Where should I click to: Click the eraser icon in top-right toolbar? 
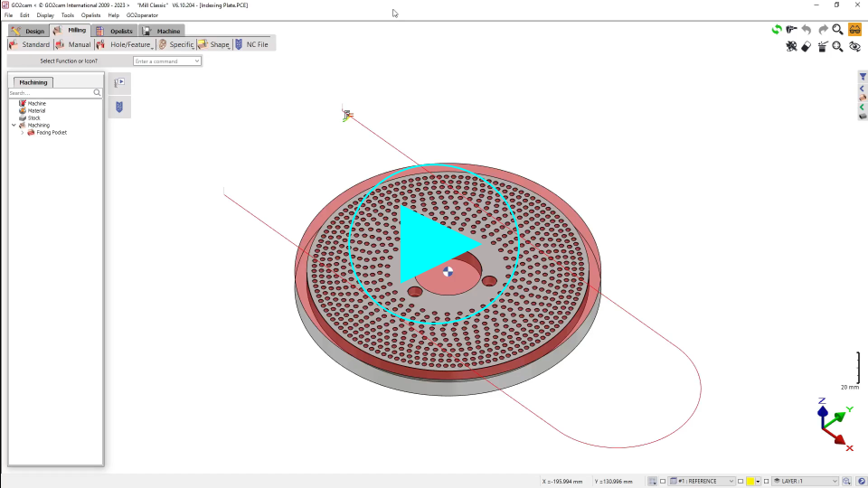click(807, 47)
